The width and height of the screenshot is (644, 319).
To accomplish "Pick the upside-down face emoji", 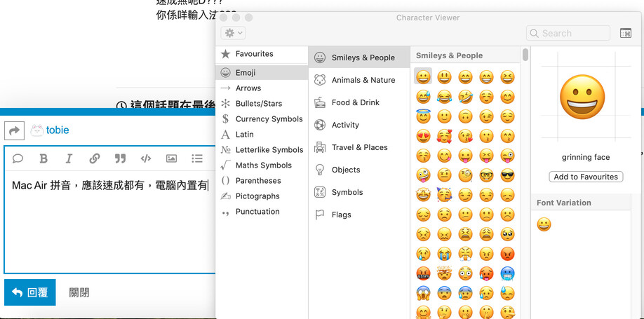I will [465, 116].
